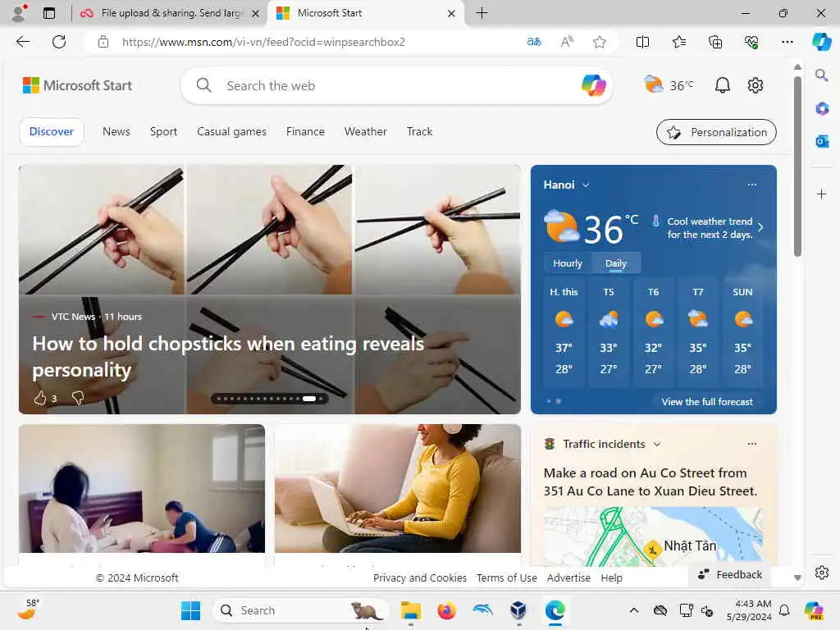Open Nhật Tân traffic map thumbnail

(653, 536)
